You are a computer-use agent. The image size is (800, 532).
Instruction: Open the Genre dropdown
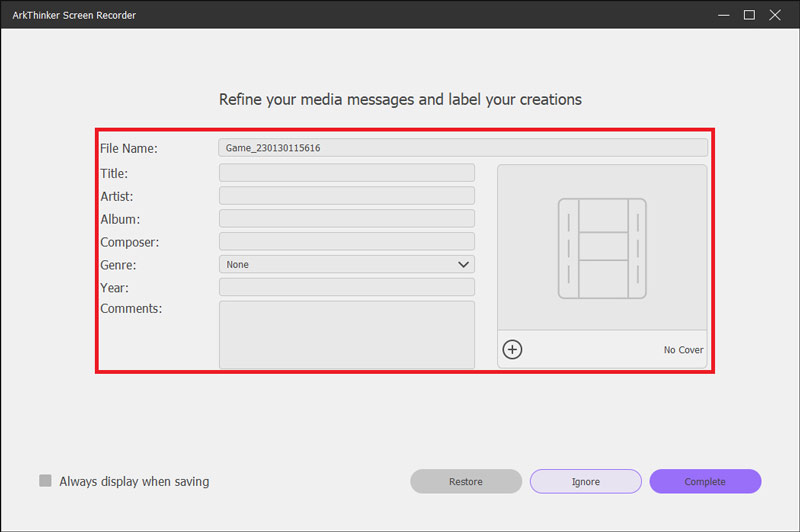347,264
